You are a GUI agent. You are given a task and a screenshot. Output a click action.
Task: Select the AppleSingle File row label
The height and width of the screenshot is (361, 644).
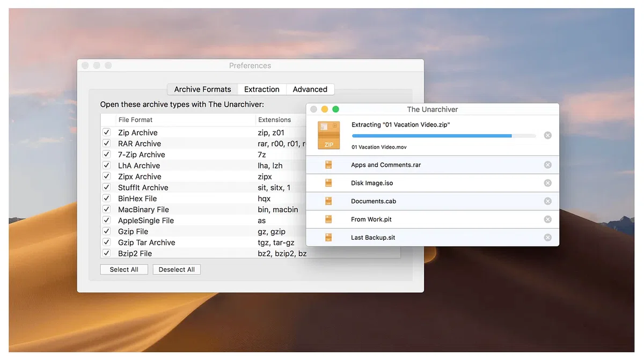(146, 220)
